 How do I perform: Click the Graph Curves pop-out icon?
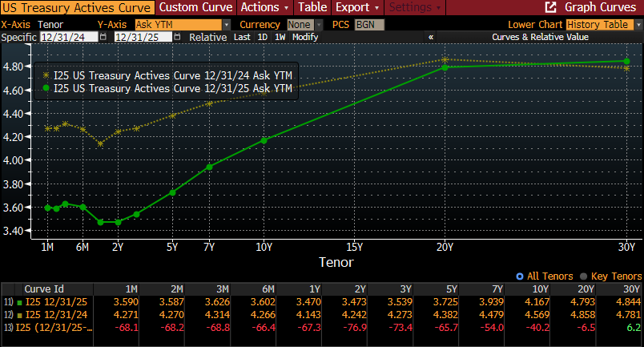click(x=551, y=7)
